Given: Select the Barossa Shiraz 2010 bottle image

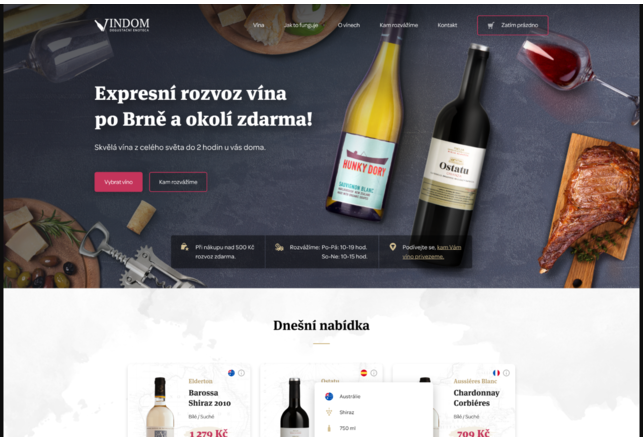Looking at the screenshot, I should (160, 407).
